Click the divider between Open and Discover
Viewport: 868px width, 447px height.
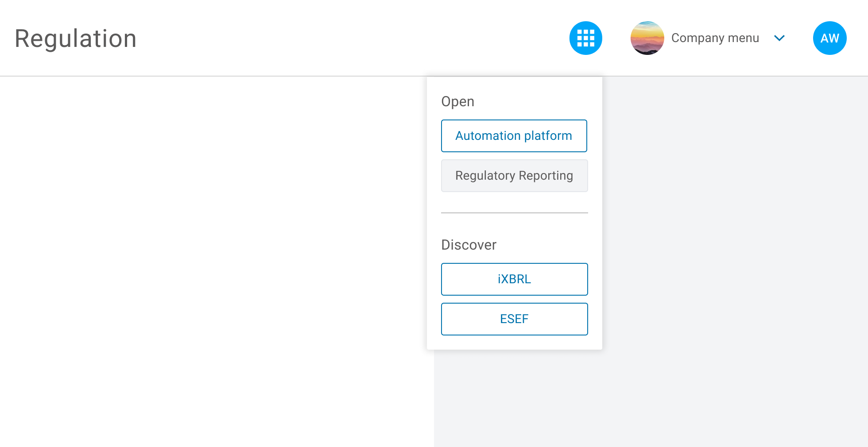[x=514, y=213]
